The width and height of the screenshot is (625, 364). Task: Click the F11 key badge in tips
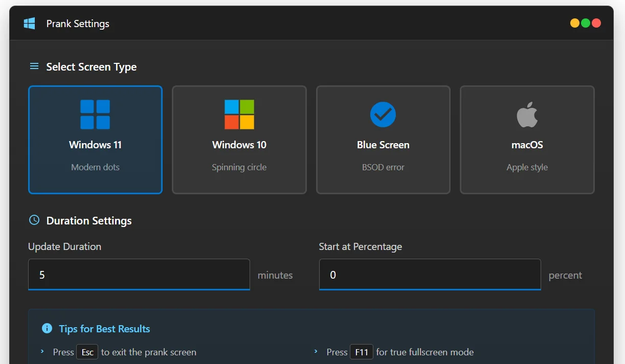tap(361, 352)
